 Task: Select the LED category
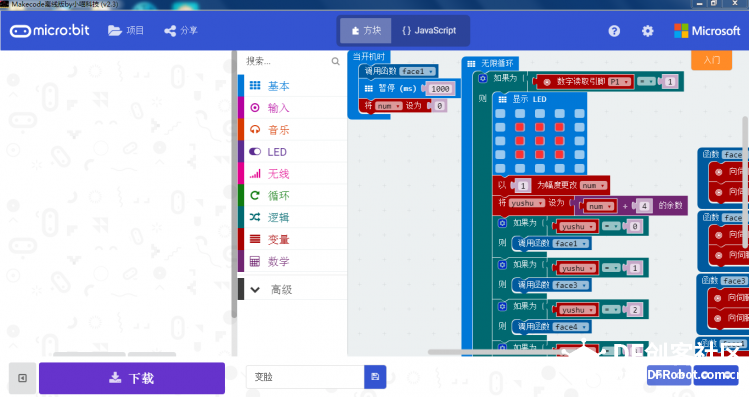tap(292, 152)
